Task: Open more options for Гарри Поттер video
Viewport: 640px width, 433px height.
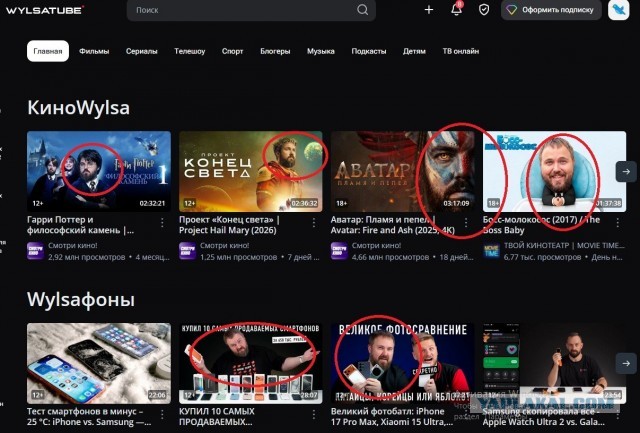Action: pos(162,222)
